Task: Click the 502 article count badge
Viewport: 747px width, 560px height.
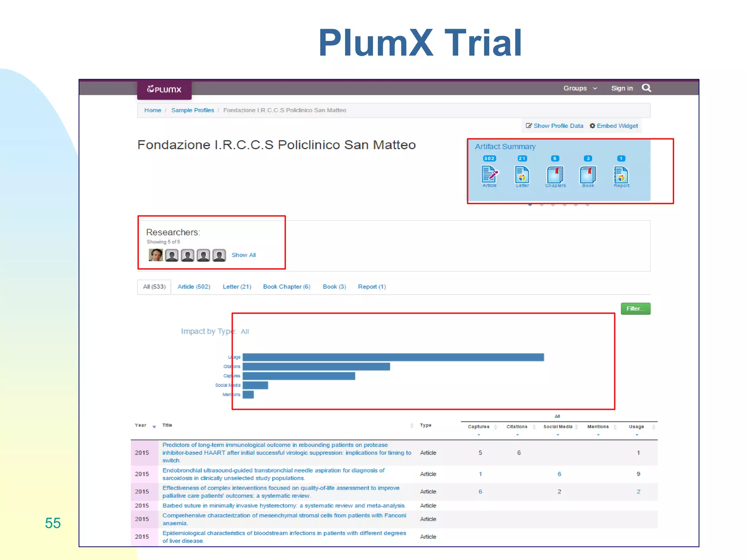Action: [489, 159]
